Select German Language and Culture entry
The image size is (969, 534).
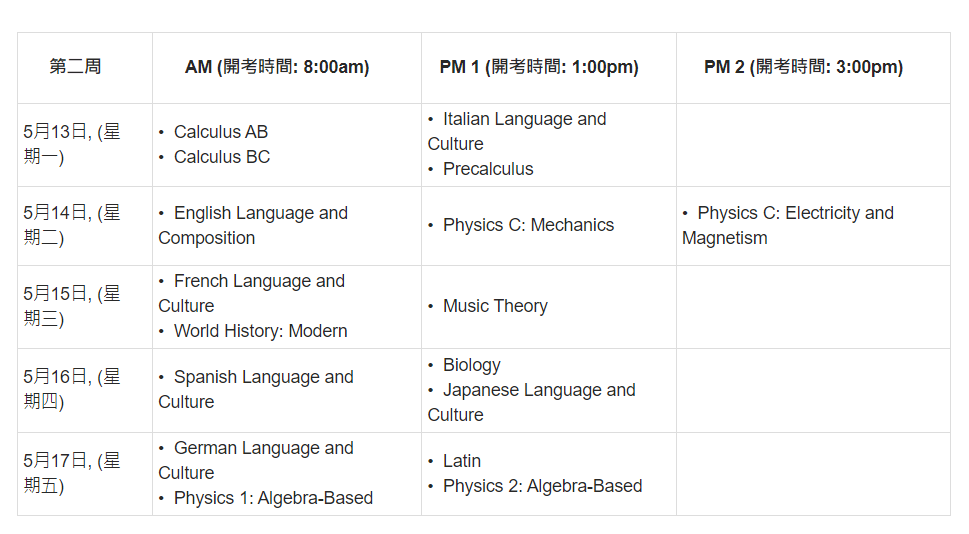click(x=263, y=449)
